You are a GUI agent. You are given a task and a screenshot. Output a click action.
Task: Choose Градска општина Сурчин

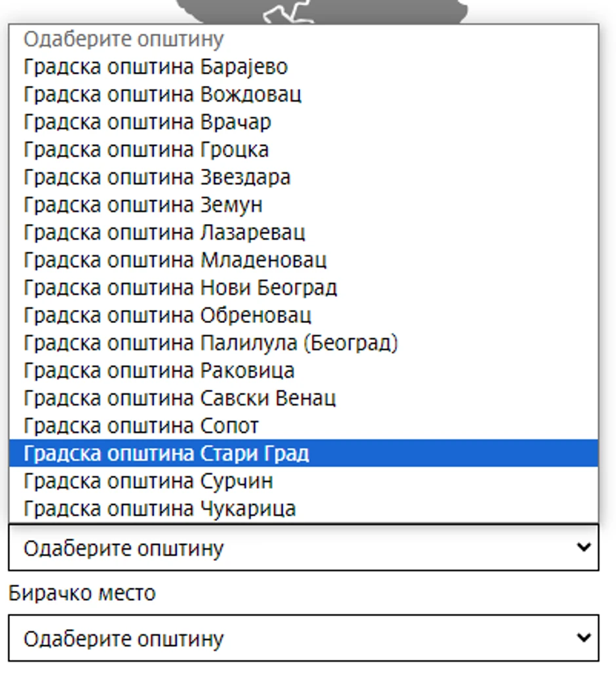[x=148, y=481]
